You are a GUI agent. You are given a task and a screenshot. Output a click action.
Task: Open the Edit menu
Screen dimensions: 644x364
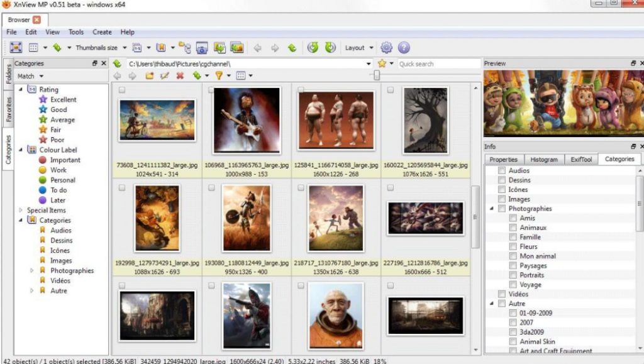[x=31, y=32]
